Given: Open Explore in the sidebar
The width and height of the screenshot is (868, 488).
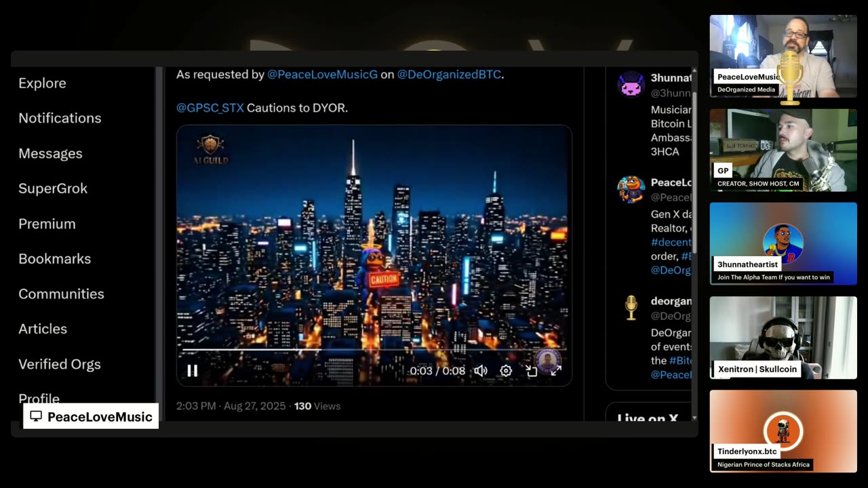Looking at the screenshot, I should 42,83.
